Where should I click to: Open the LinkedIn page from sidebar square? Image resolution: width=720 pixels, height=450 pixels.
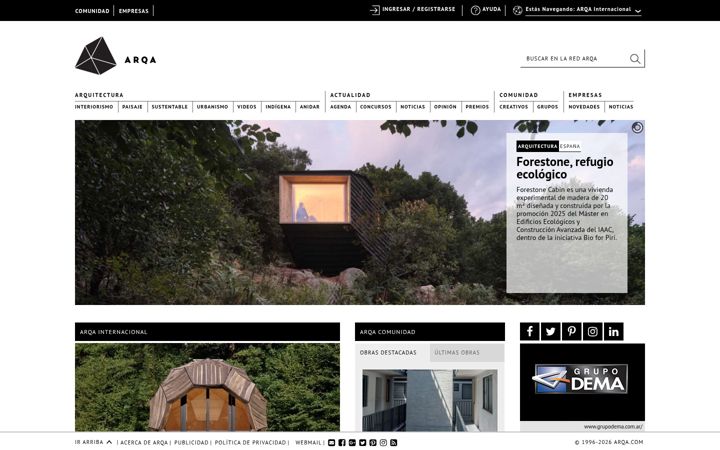pyautogui.click(x=613, y=332)
